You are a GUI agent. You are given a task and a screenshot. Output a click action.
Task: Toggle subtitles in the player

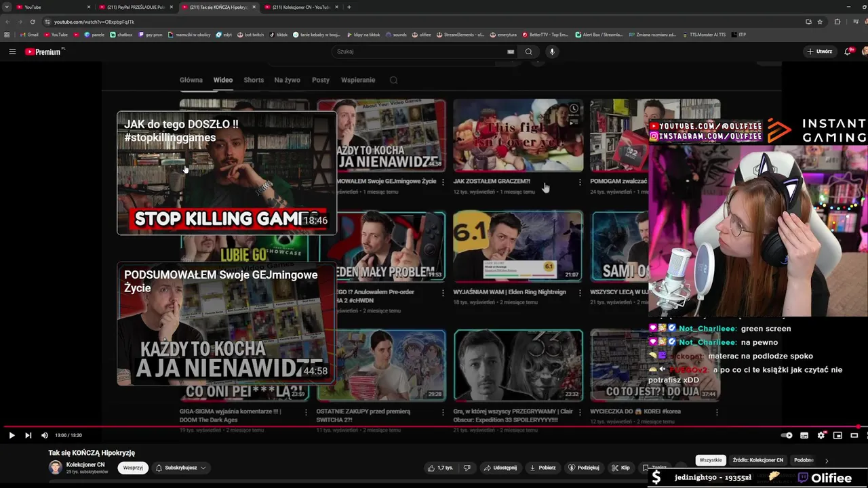click(x=804, y=435)
